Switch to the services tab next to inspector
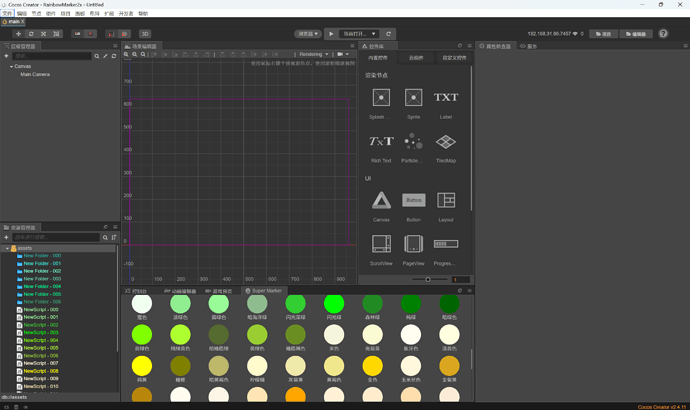 (x=528, y=46)
